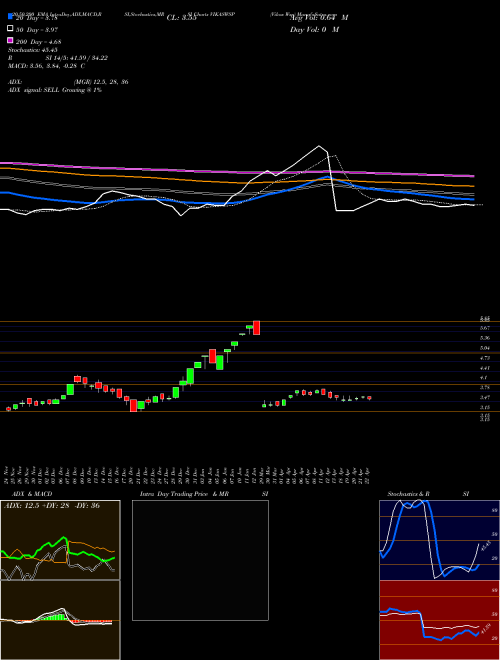Click the 3.78 price axis label

pos(485,387)
